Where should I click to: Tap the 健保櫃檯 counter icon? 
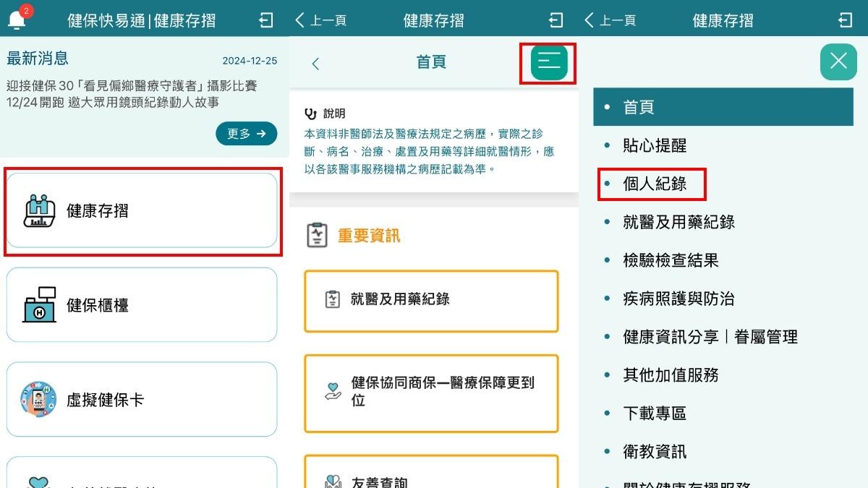point(40,304)
